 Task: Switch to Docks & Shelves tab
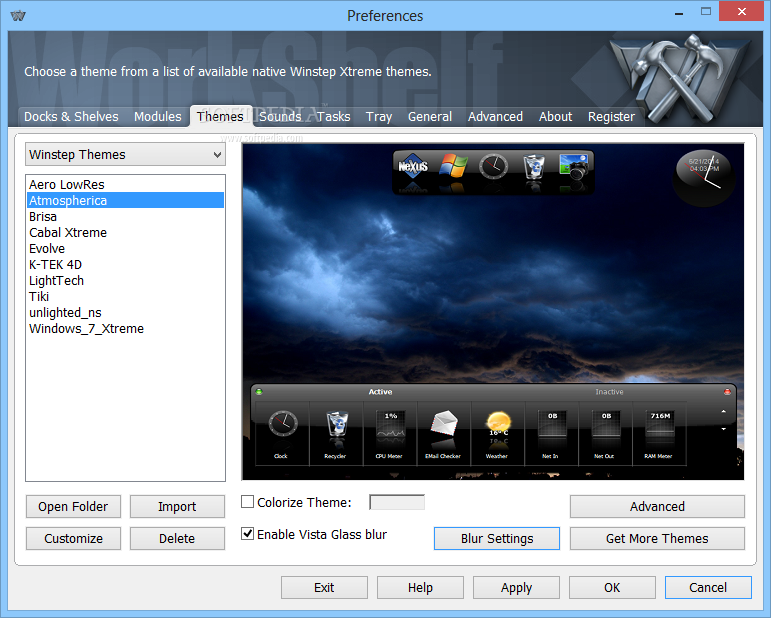[71, 117]
